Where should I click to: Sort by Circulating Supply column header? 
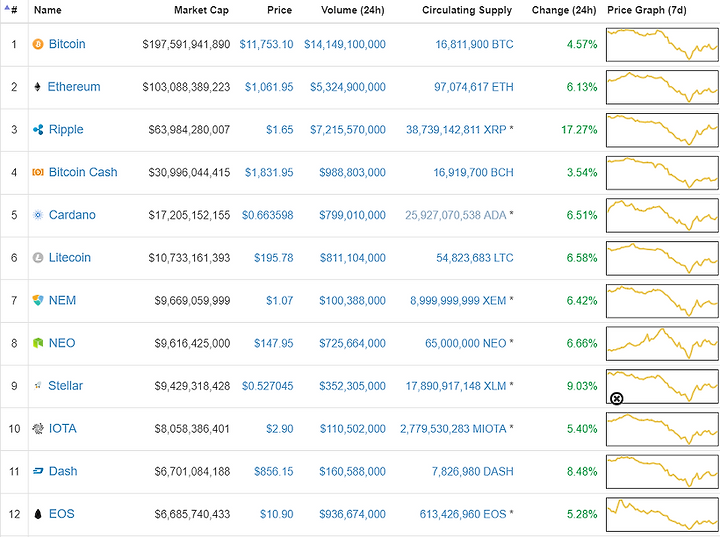tap(467, 10)
